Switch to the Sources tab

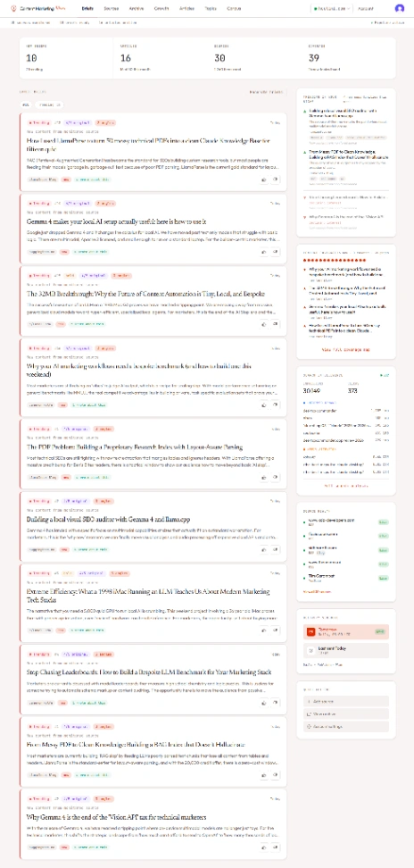pos(112,9)
